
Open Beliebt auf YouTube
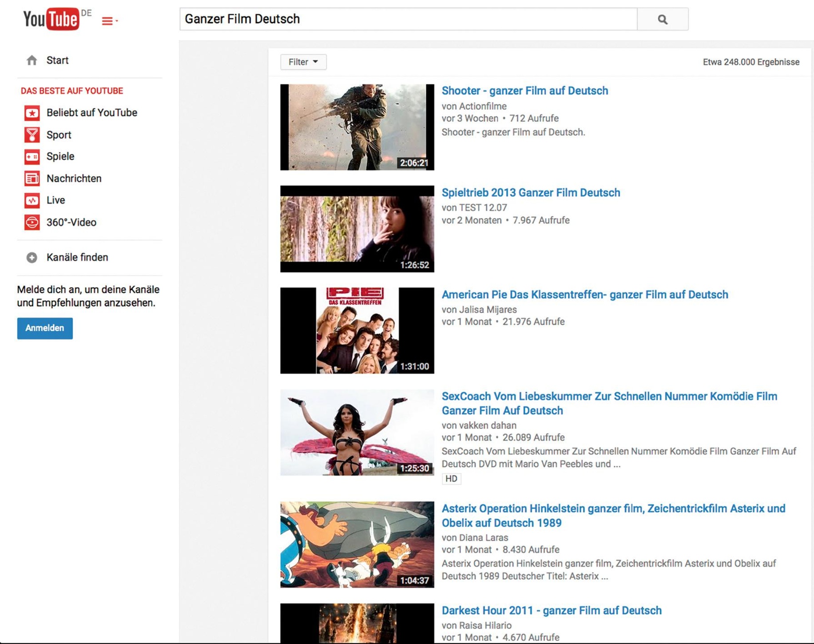(91, 113)
